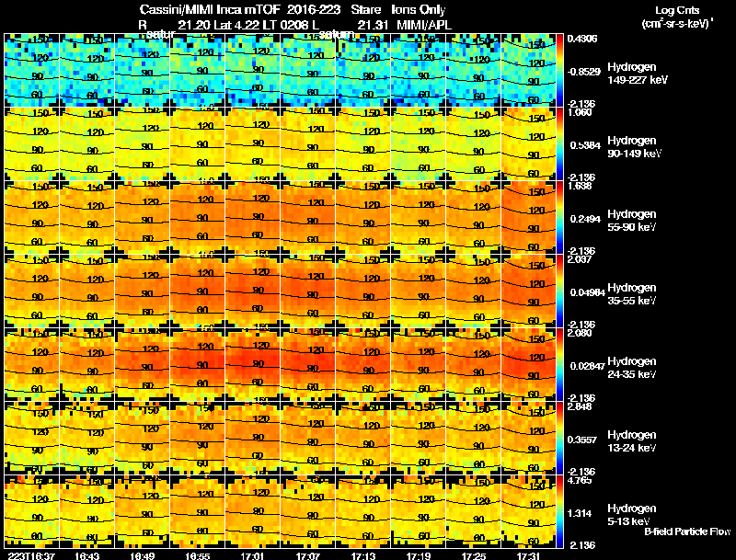The width and height of the screenshot is (736, 560).
Task: Select the "17:25" time axis label
Action: 474,555
